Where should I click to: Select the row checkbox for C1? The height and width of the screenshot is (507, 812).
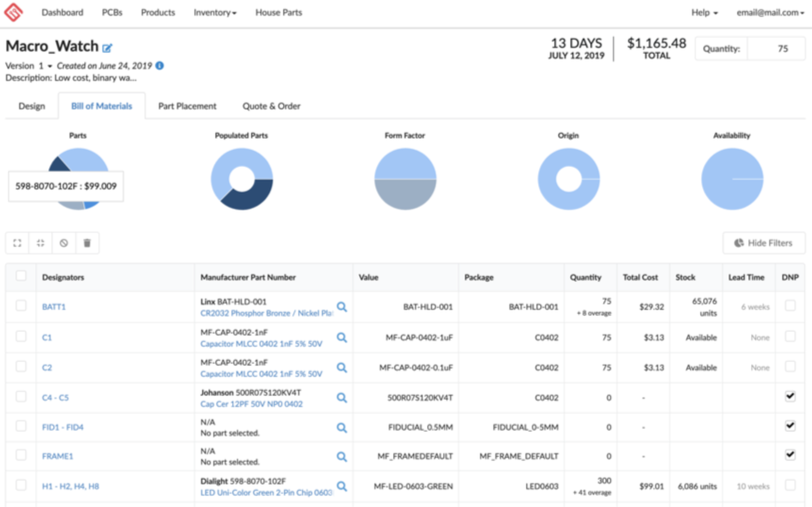[x=21, y=336]
